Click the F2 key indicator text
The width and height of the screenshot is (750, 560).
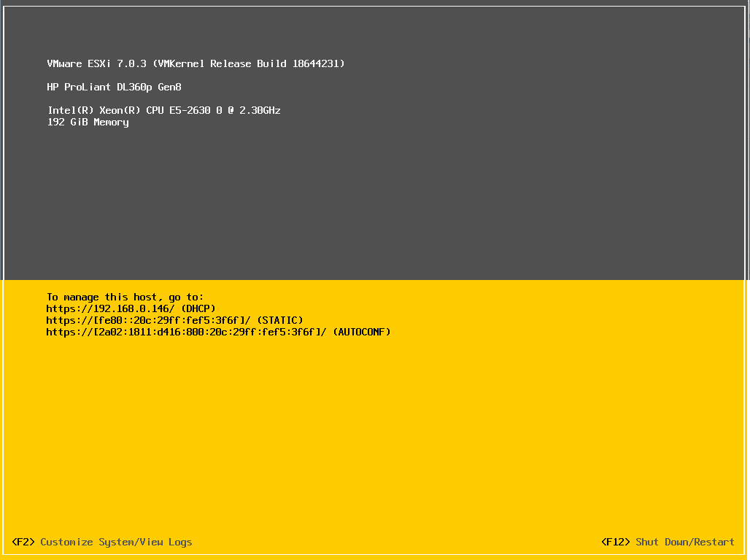[x=24, y=542]
